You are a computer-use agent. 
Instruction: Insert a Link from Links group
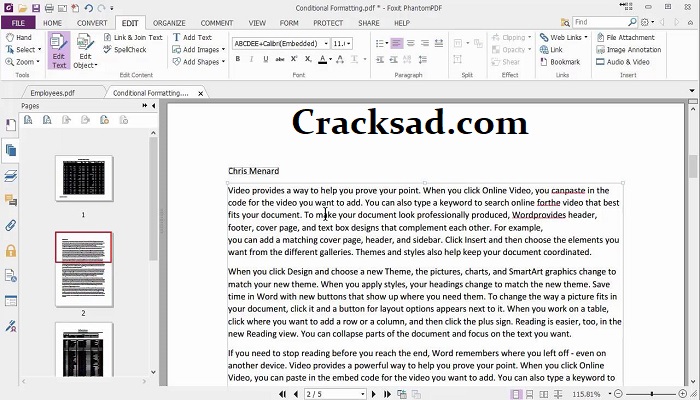551,50
